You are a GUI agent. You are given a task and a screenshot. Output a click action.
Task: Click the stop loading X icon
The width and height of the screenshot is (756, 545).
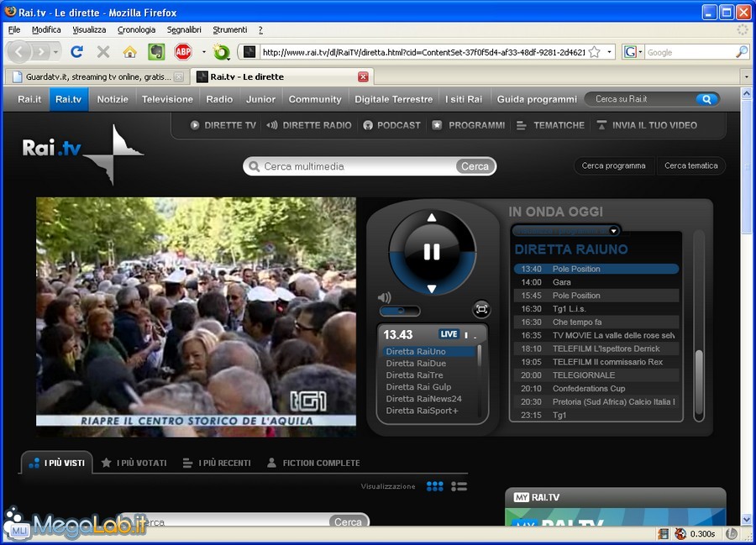103,51
